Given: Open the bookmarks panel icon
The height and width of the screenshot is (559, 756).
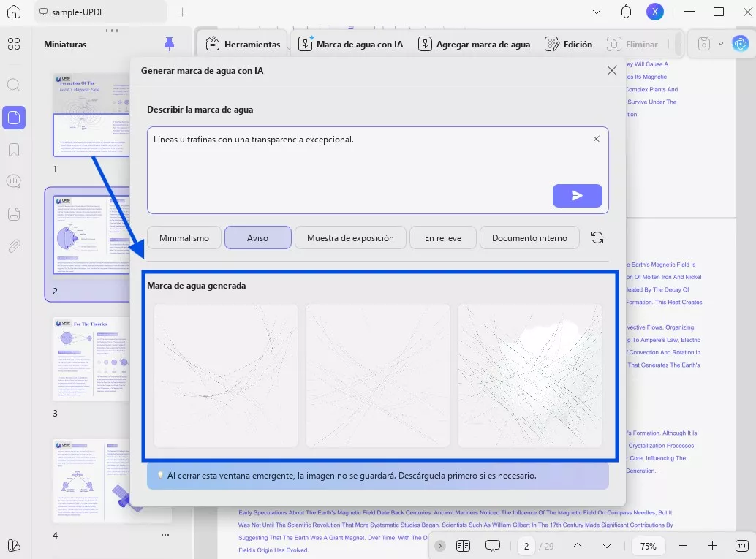Looking at the screenshot, I should [x=14, y=150].
